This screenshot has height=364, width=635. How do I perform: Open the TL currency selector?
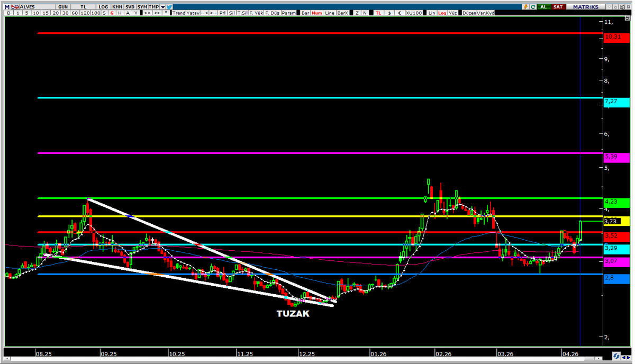(x=83, y=7)
